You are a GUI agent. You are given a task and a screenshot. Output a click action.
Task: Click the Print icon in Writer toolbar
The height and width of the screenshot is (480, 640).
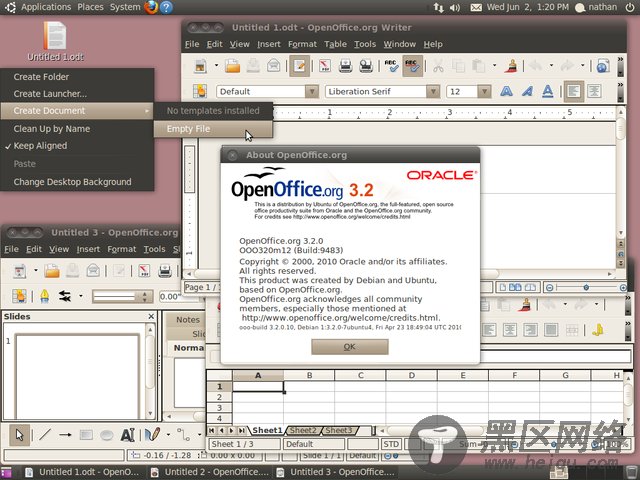point(345,66)
